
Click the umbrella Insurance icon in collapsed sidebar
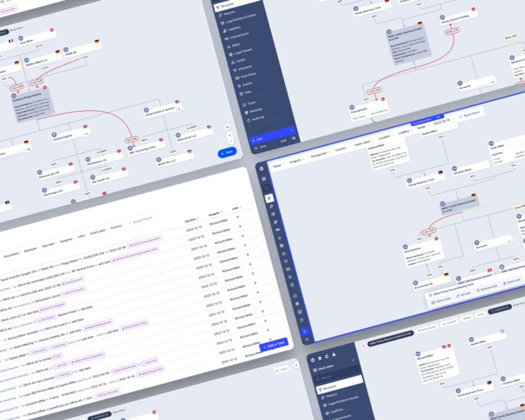coord(286,261)
